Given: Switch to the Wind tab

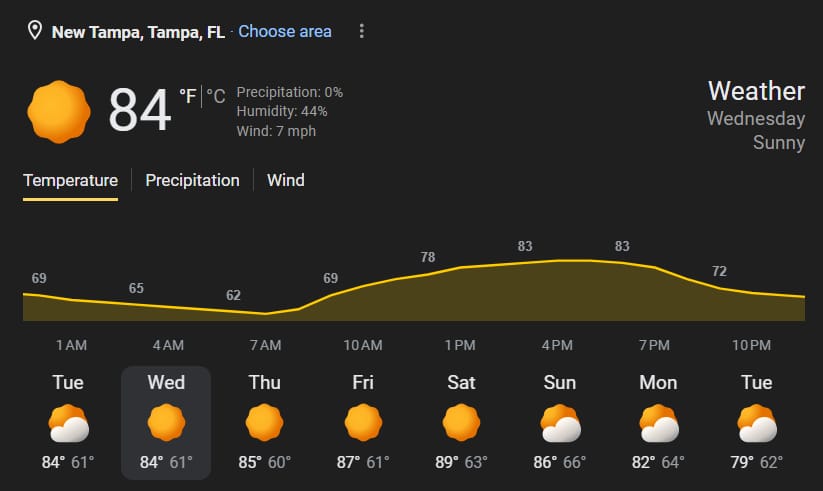Looking at the screenshot, I should [x=285, y=181].
